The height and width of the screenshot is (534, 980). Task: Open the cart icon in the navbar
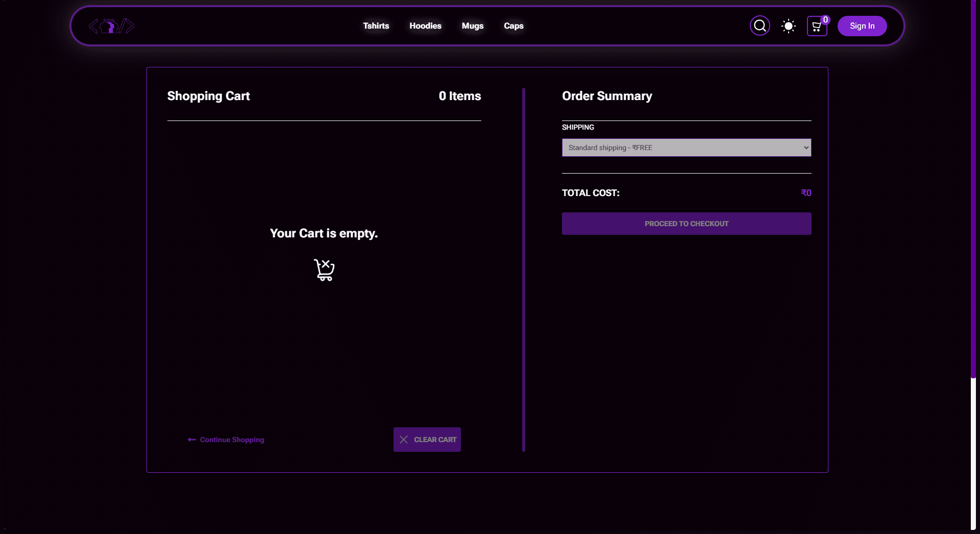(x=816, y=27)
